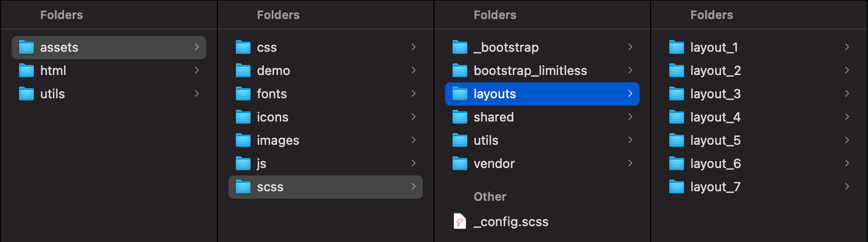Image resolution: width=868 pixels, height=242 pixels.
Task: Expand the utils folder chevron in first column
Action: tap(197, 94)
